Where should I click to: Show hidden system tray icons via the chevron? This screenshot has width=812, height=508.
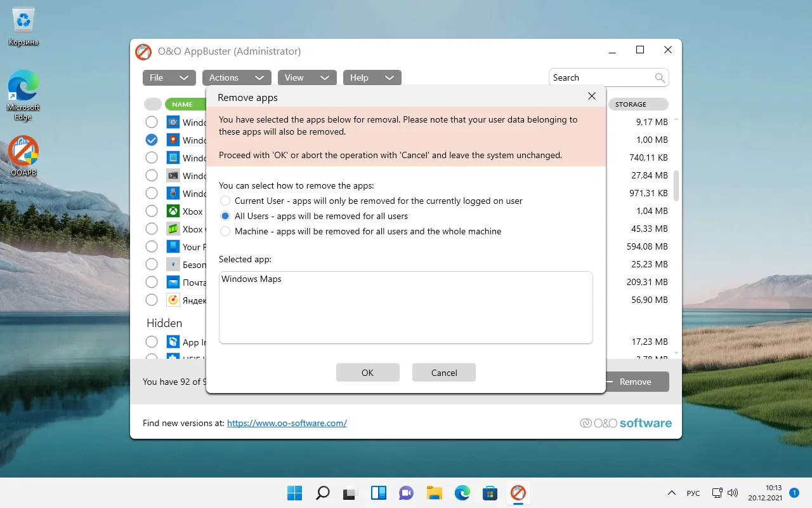tap(672, 493)
